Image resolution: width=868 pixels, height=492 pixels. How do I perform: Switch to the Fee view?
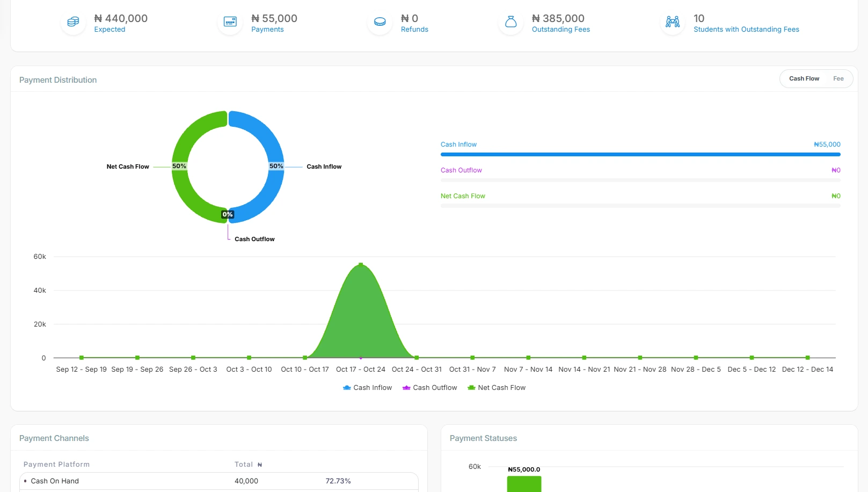[838, 78]
